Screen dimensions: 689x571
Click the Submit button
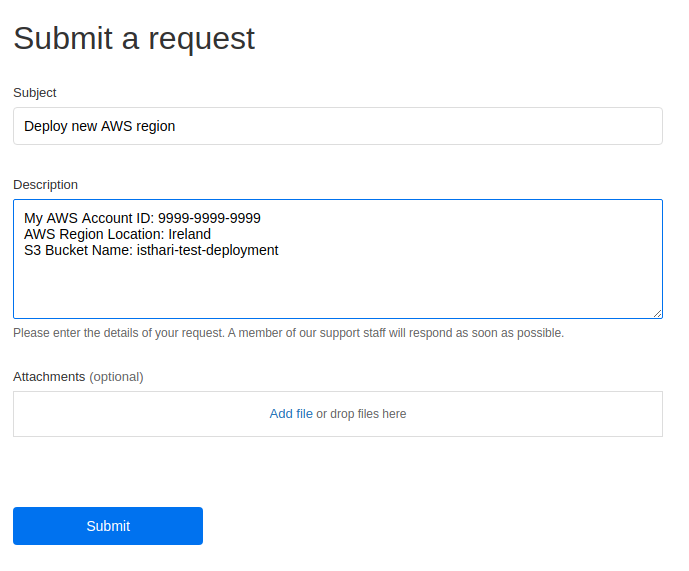pyautogui.click(x=108, y=526)
